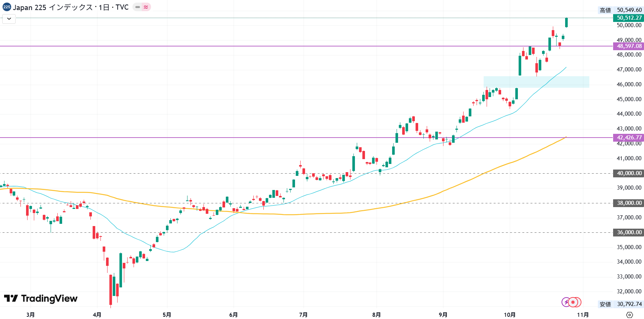This screenshot has height=319, width=644.
Task: Click the grey dash market status indicator
Action: [138, 7]
